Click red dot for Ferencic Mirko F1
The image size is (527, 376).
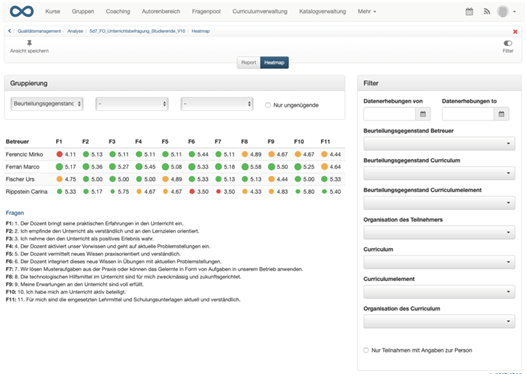point(59,154)
